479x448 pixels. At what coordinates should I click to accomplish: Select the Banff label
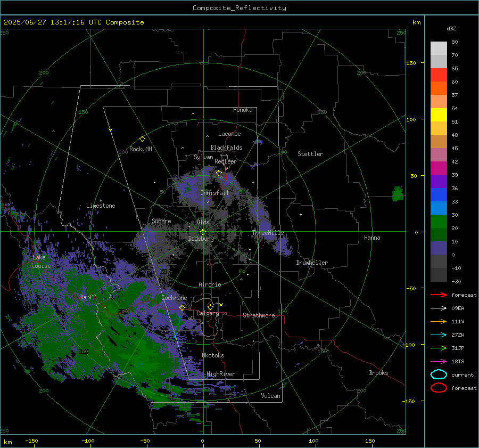88,297
